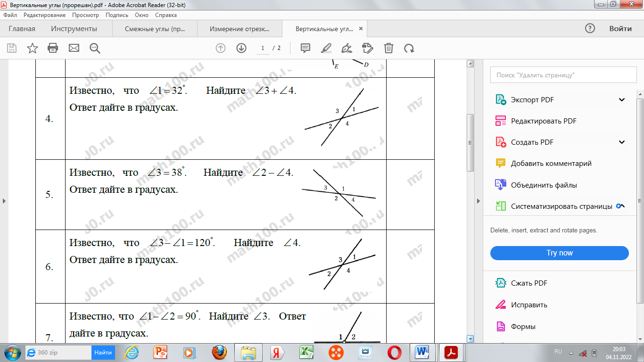Screen dimensions: 644x362
Task: Go to next page down arrow
Action: click(x=241, y=48)
